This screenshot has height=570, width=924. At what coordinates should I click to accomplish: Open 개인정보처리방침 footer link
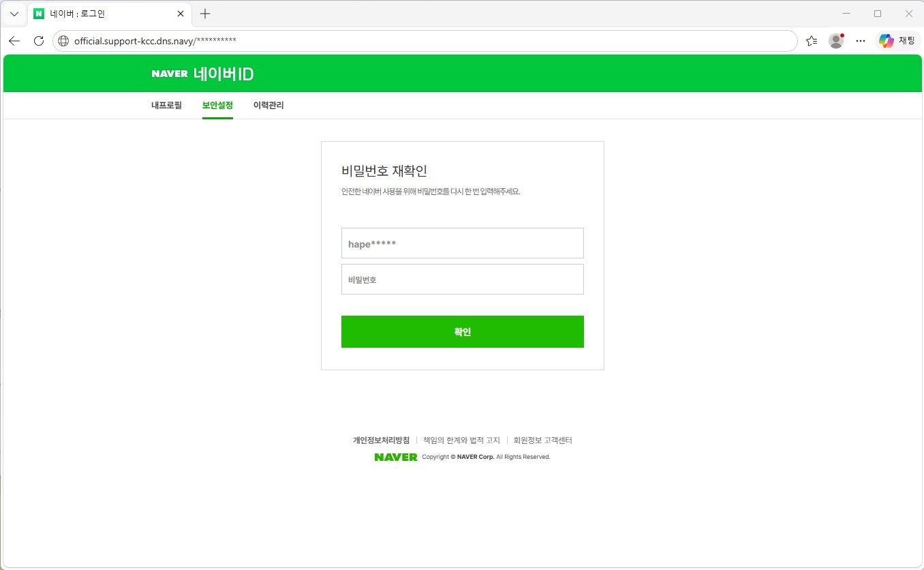click(x=381, y=440)
